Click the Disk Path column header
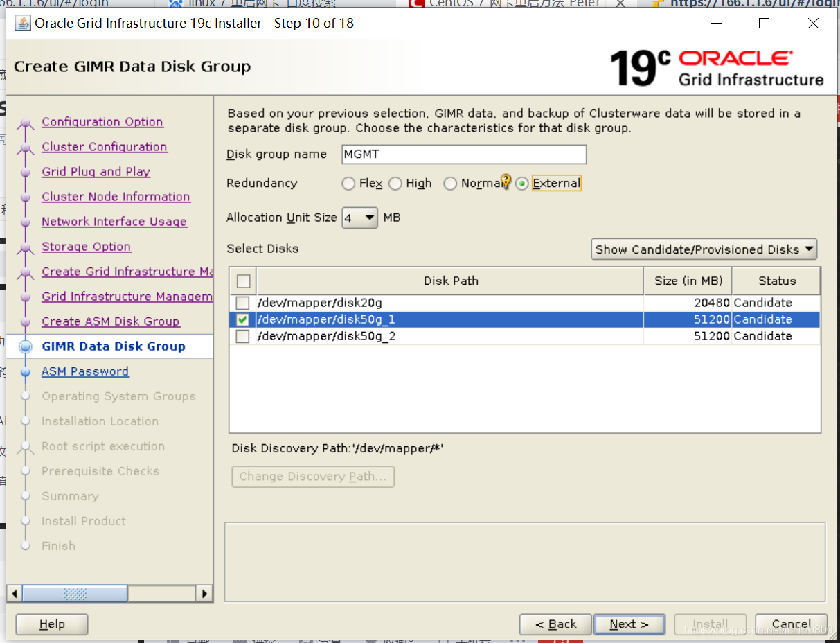840x643 pixels. [x=450, y=281]
